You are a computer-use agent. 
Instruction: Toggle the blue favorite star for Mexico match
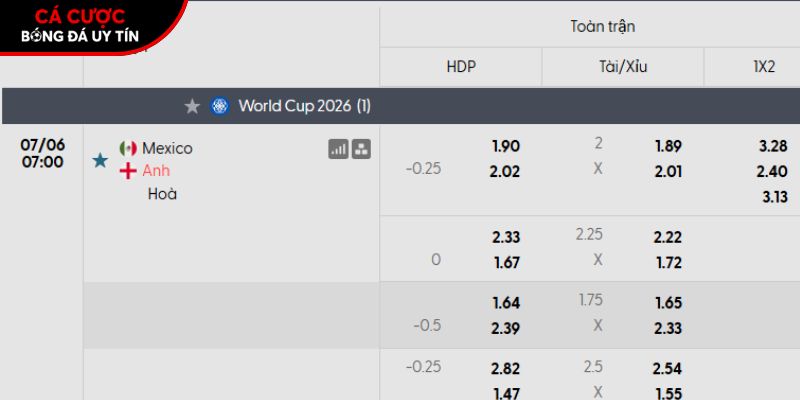[x=100, y=161]
